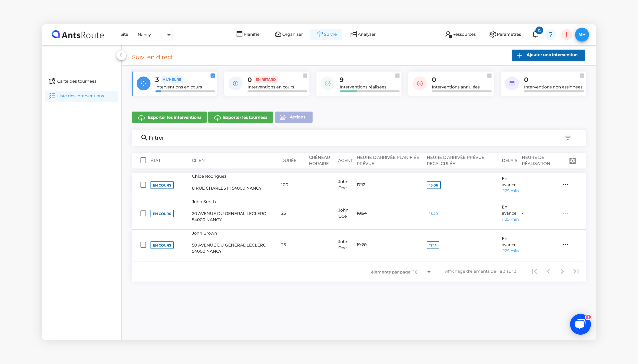Open the notifications bell icon
The height and width of the screenshot is (364, 638).
[535, 34]
